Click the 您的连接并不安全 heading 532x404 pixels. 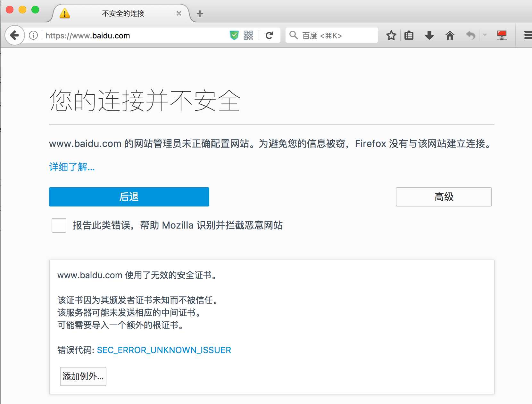[145, 100]
